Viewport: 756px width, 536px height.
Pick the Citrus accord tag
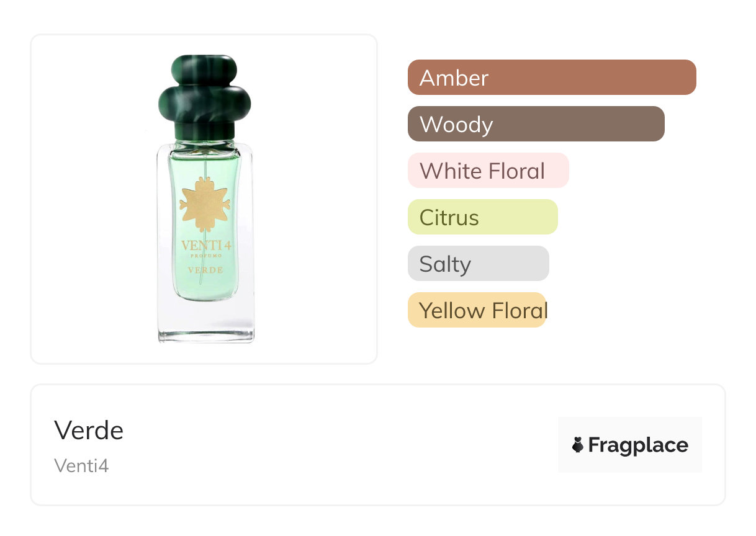(x=482, y=217)
